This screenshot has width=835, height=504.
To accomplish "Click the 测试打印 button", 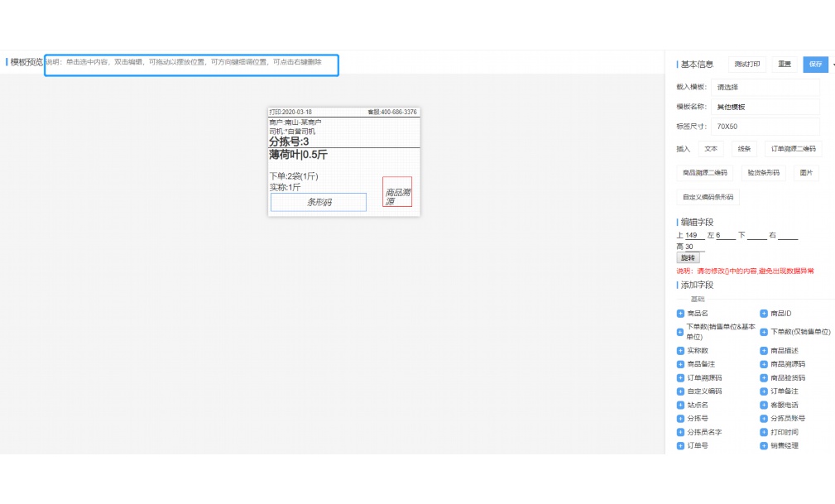I will click(x=747, y=64).
